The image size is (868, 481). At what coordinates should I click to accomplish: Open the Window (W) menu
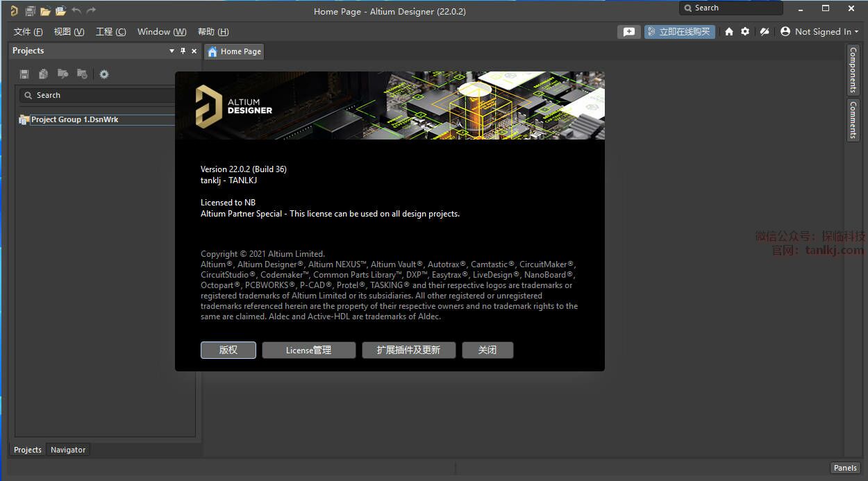[x=162, y=32]
